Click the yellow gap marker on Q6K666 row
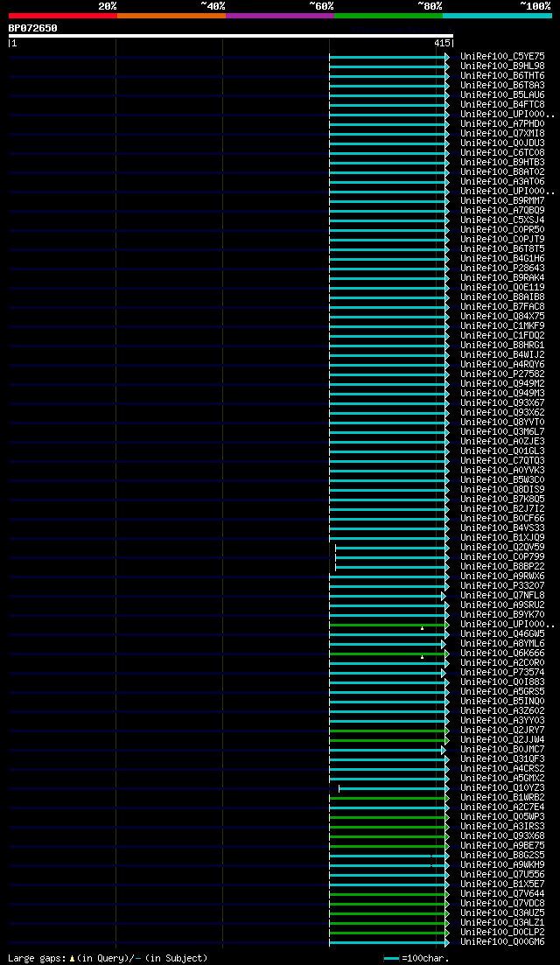Viewport: 560px width, 965px height. coord(422,657)
